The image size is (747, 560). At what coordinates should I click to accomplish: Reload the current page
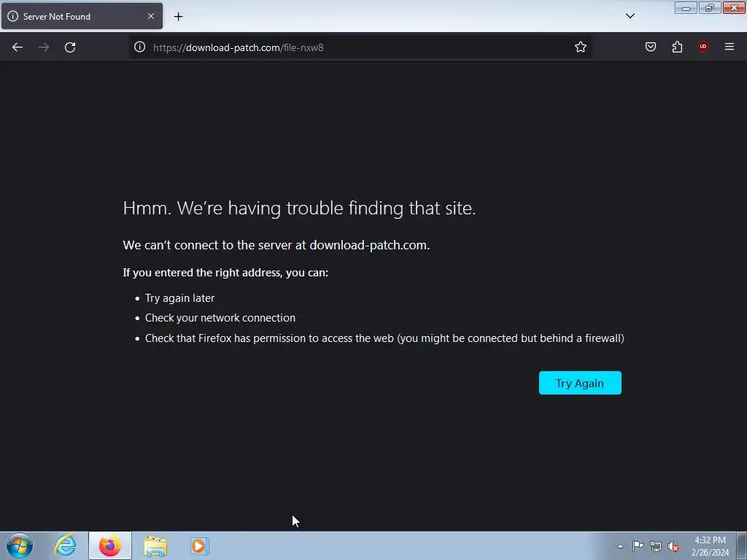click(x=70, y=47)
